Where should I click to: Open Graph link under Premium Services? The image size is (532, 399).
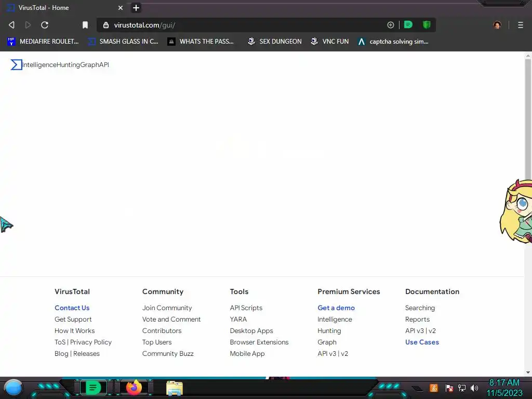click(327, 342)
